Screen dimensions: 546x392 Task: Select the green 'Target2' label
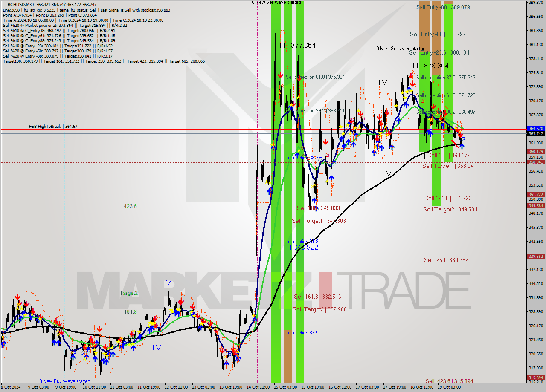tap(129, 293)
